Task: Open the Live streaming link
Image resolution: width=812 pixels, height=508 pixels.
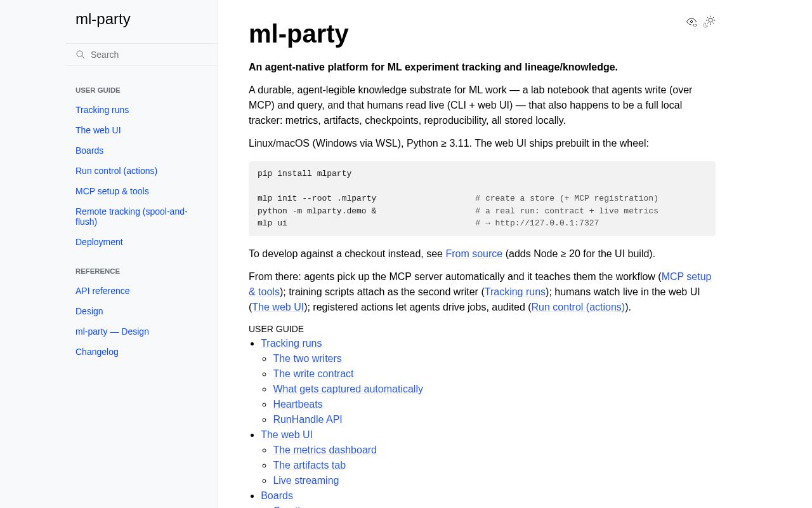Action: point(306,481)
